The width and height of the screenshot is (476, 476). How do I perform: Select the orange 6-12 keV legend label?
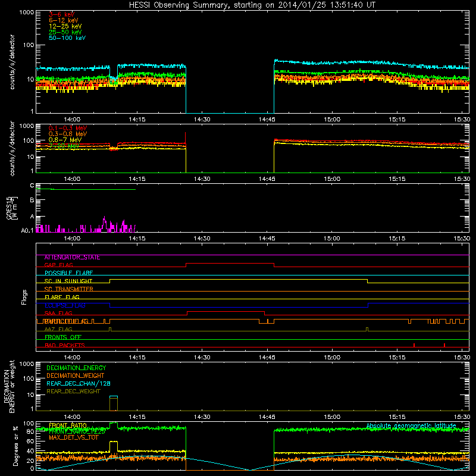pyautogui.click(x=64, y=20)
